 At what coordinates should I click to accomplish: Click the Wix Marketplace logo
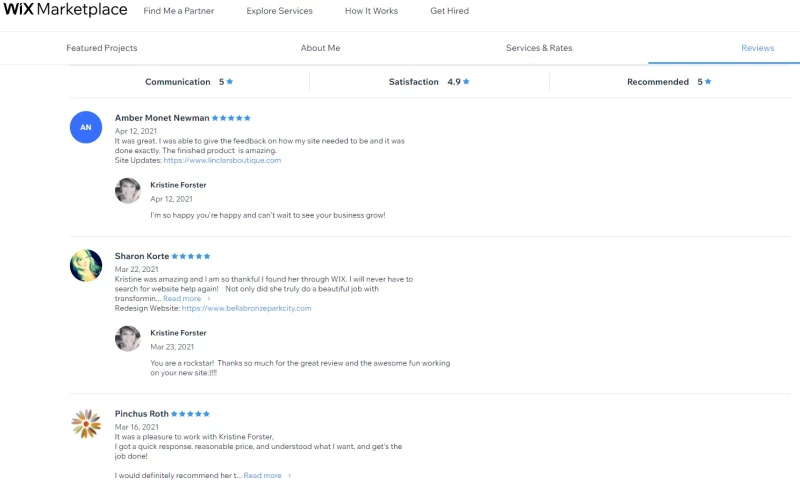click(64, 11)
